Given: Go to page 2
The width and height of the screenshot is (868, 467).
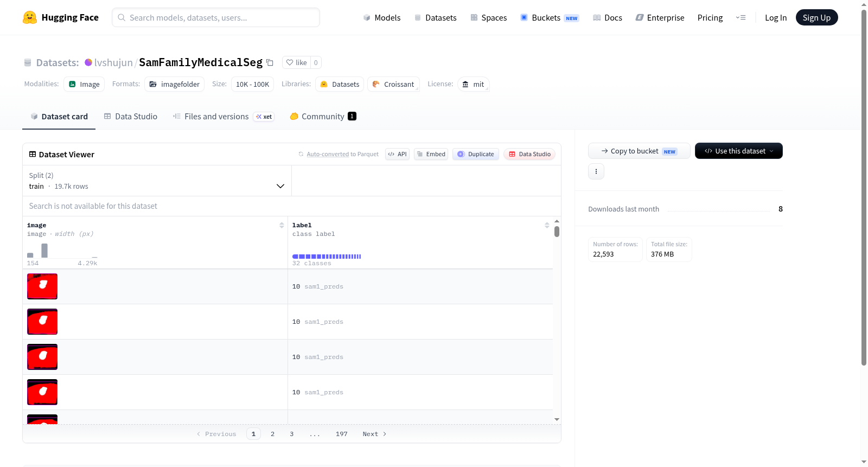Looking at the screenshot, I should [272, 434].
